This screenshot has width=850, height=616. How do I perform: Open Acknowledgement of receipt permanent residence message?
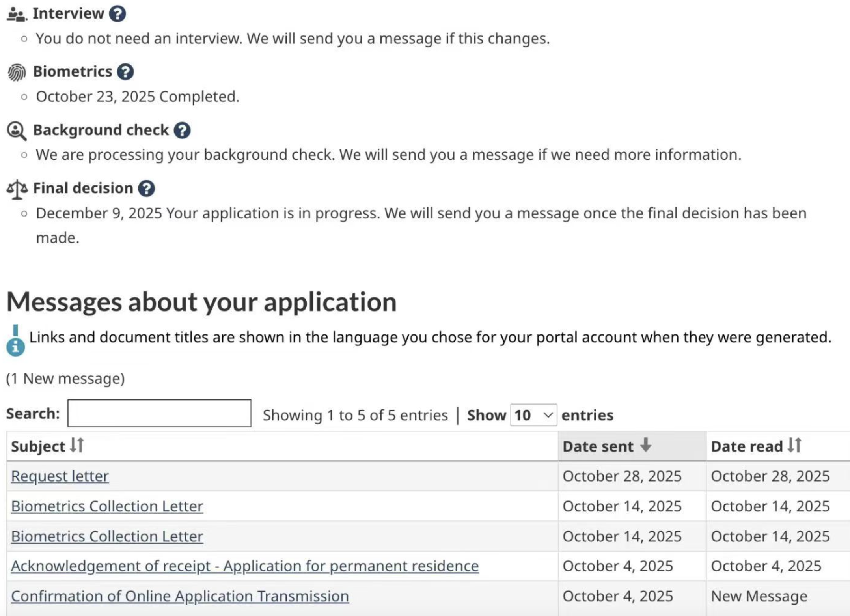coord(244,566)
